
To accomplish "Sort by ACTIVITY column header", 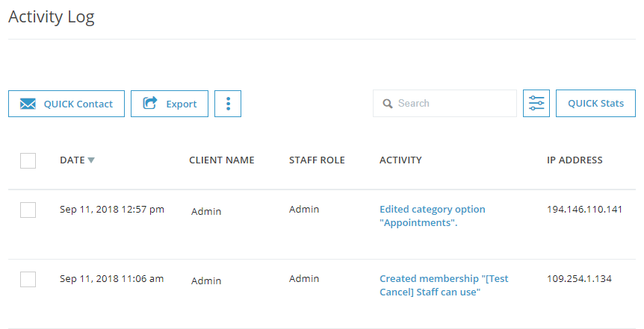I will tap(400, 160).
